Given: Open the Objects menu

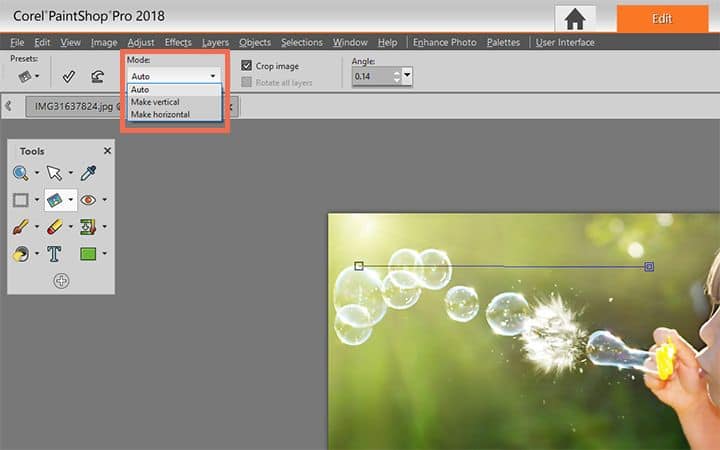Looking at the screenshot, I should tap(255, 43).
